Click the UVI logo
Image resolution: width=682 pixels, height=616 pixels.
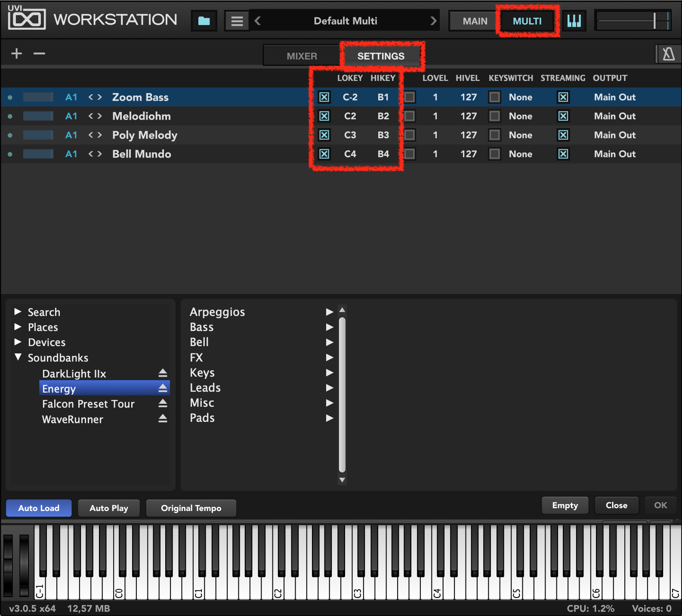tap(27, 17)
